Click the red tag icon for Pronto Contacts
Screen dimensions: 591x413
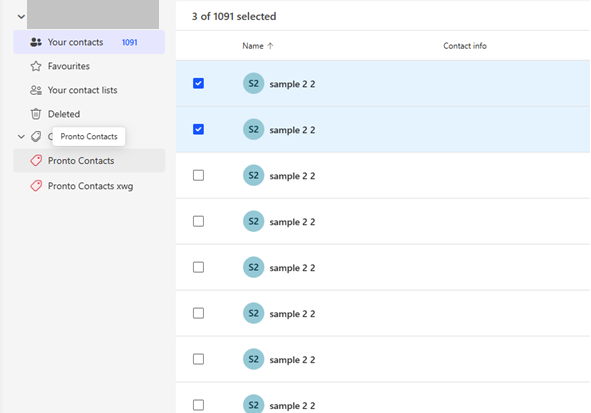pyautogui.click(x=36, y=161)
